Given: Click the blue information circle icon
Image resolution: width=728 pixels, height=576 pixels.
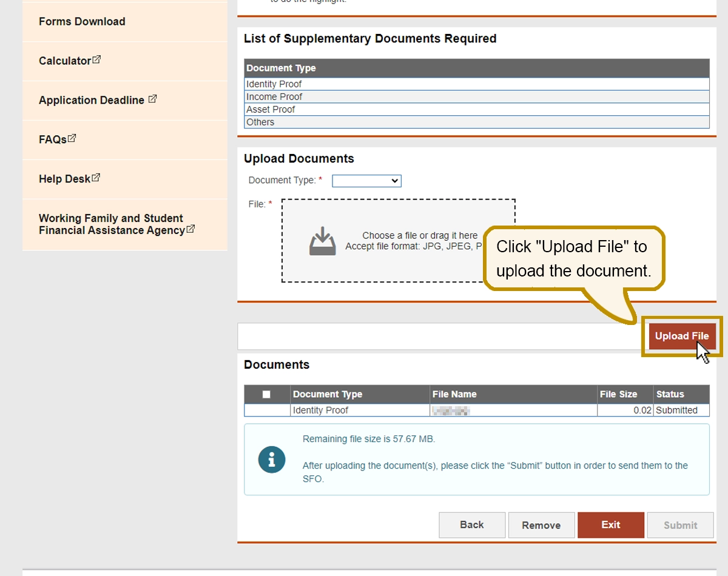Looking at the screenshot, I should coord(271,460).
